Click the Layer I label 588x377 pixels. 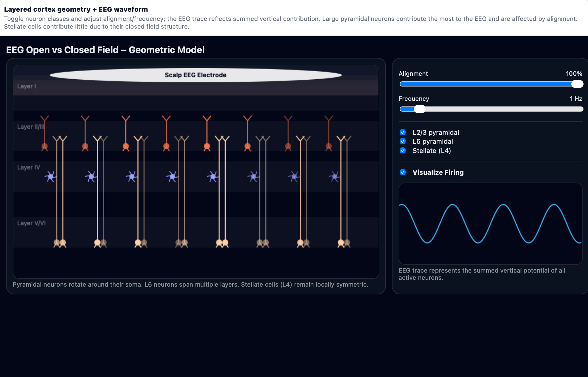click(27, 86)
